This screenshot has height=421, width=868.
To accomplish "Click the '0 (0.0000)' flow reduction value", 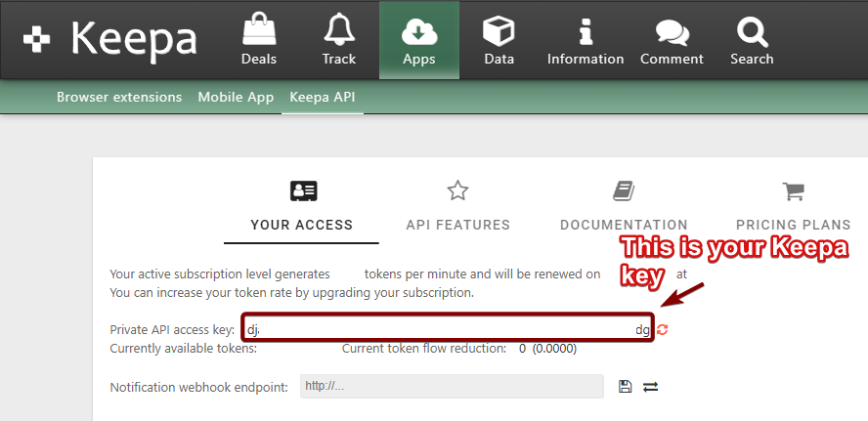I will click(x=547, y=349).
